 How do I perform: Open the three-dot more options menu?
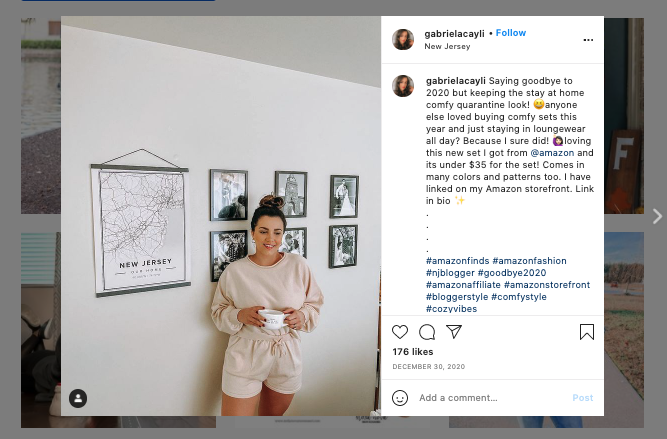click(588, 40)
